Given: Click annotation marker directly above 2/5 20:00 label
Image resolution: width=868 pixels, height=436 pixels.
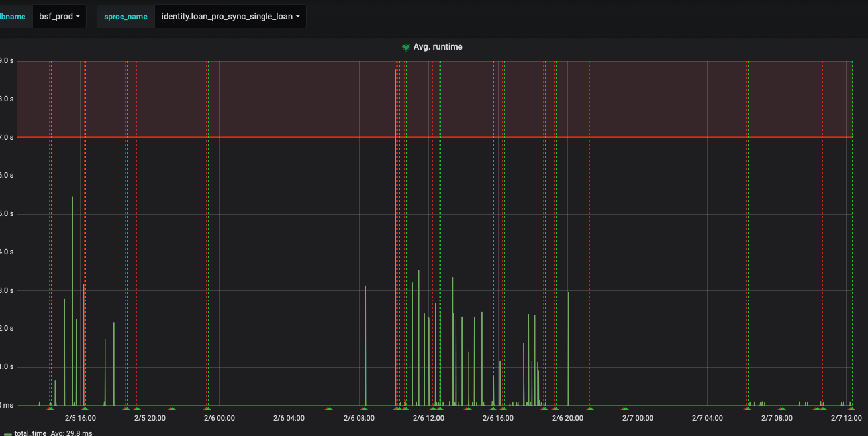Looking at the screenshot, I should tap(137, 409).
